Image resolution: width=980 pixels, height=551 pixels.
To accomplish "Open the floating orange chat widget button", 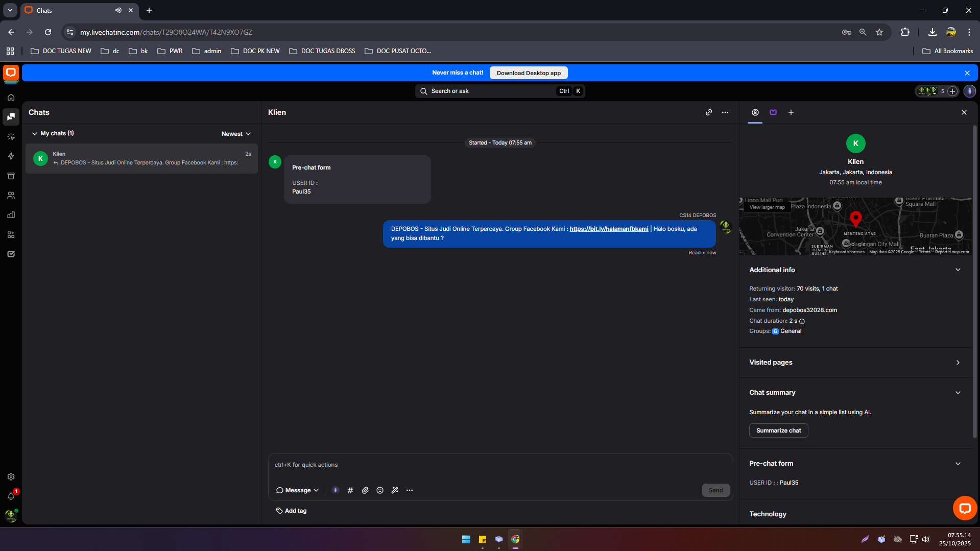I will pos(965,508).
